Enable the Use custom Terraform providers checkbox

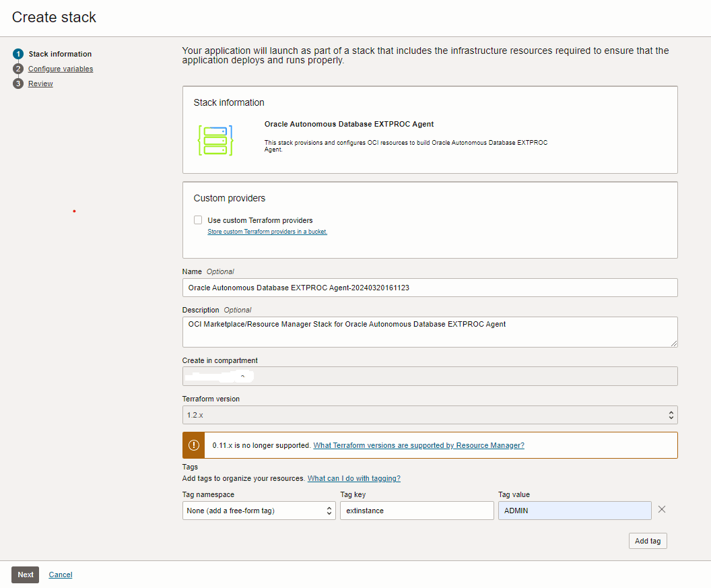coord(198,220)
